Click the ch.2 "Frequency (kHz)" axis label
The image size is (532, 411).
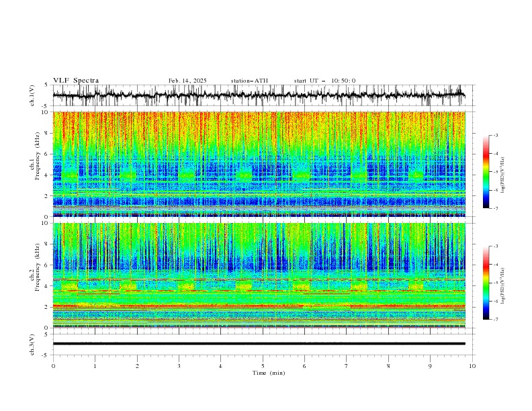click(x=38, y=267)
